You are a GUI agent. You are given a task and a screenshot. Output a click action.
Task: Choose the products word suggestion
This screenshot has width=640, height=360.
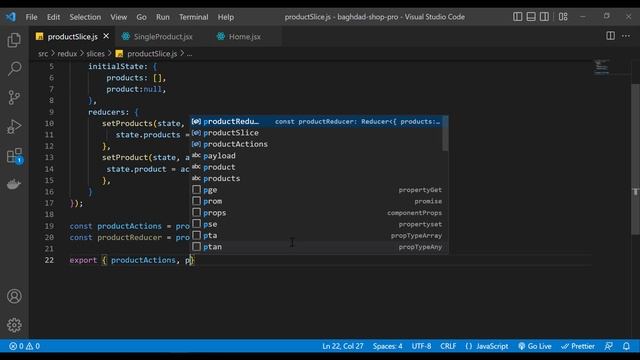point(316,178)
